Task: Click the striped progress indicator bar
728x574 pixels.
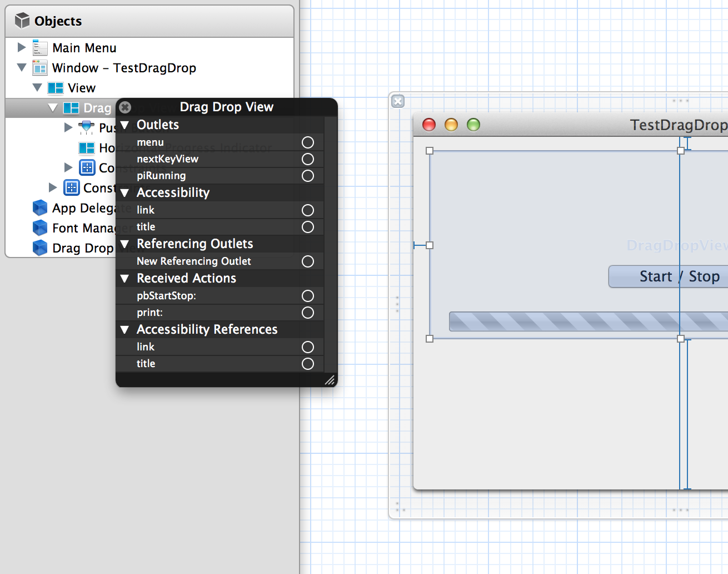Action: coord(589,321)
